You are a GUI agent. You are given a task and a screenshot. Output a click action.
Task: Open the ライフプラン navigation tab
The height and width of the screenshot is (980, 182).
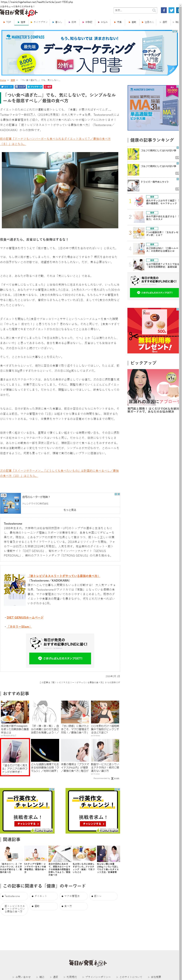39,22
